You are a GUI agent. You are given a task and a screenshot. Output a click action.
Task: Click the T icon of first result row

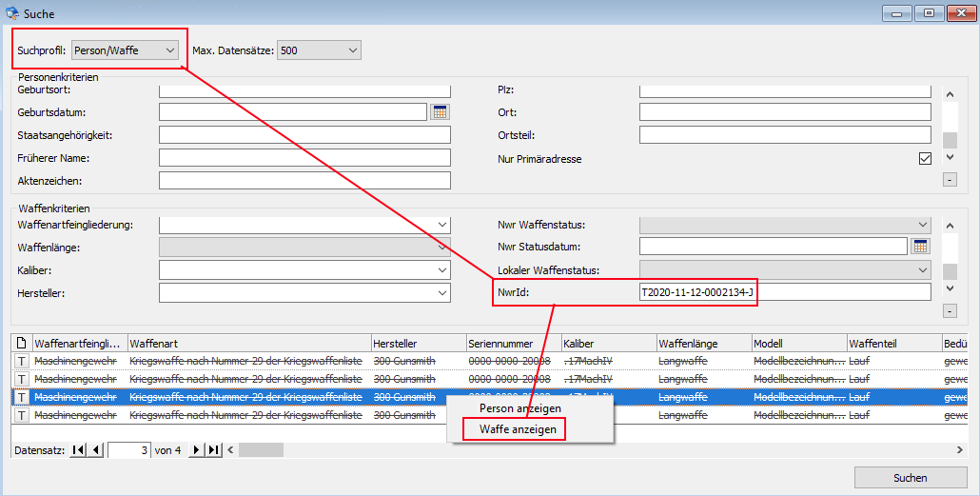coord(21,361)
